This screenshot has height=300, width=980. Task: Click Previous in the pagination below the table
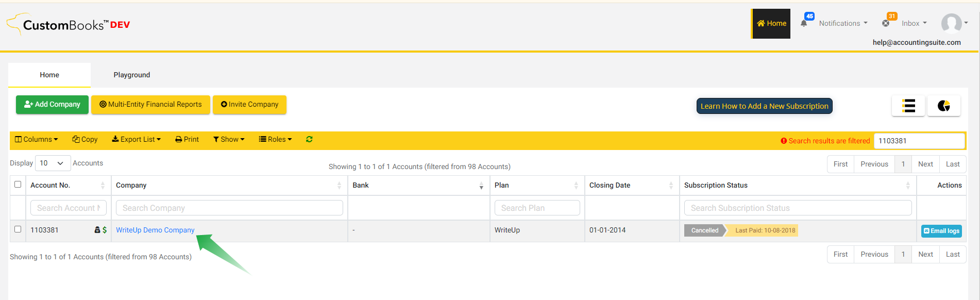click(874, 255)
